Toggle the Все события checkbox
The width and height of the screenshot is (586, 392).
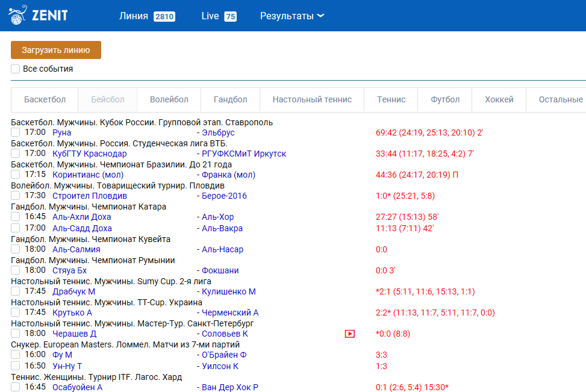(15, 69)
